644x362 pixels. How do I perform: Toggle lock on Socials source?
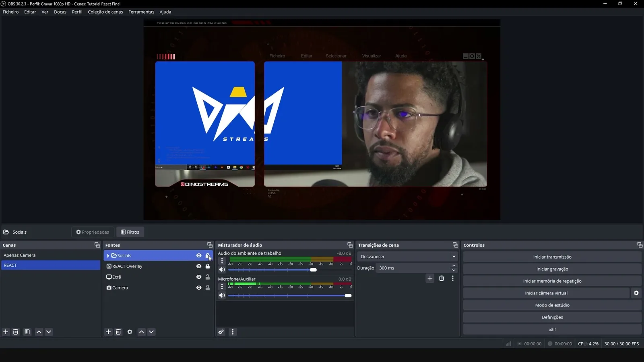tap(208, 255)
